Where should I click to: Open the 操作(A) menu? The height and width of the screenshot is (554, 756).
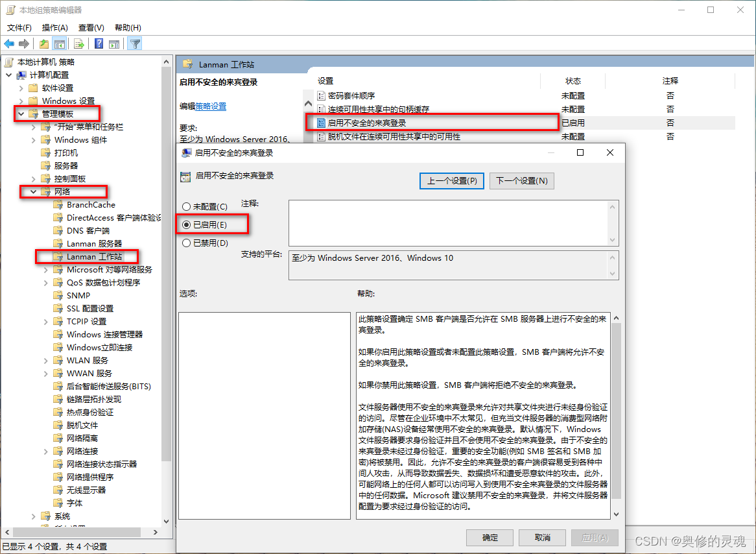click(55, 27)
